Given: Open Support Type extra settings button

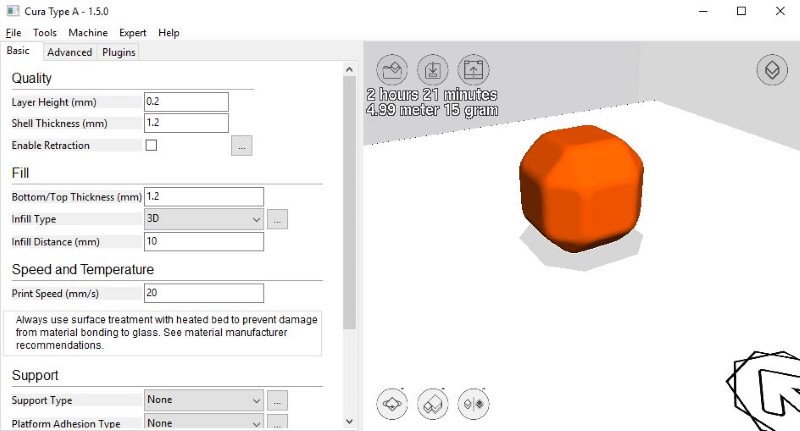Looking at the screenshot, I should coord(277,400).
